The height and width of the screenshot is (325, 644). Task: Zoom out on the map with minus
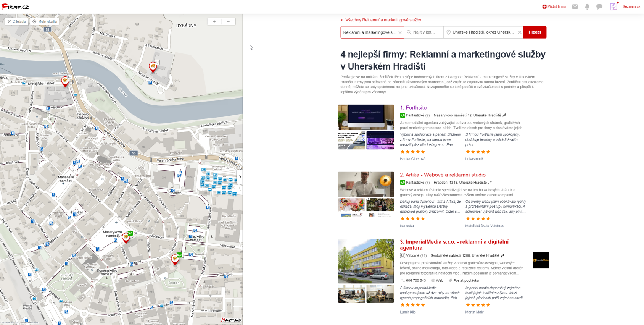click(228, 22)
